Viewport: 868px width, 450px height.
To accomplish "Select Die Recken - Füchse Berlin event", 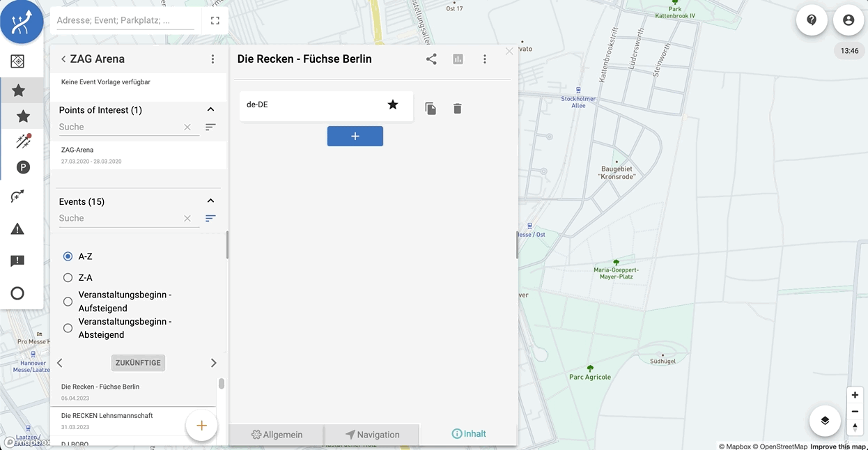I will [133, 392].
